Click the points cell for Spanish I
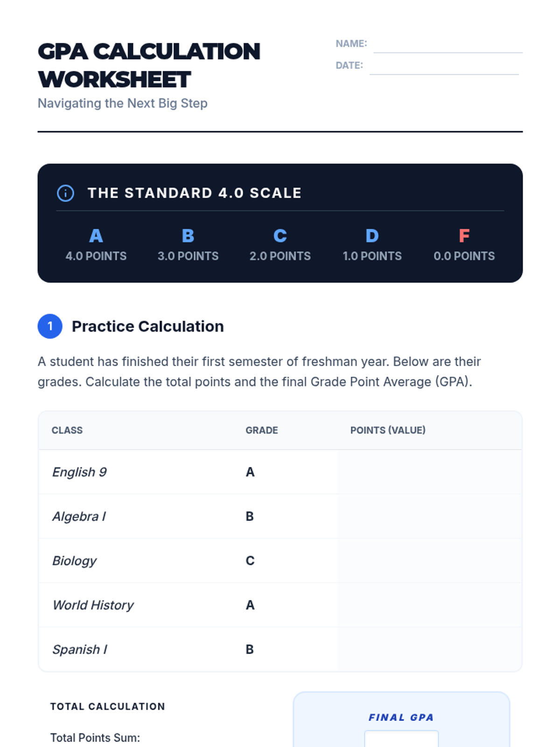560x747 pixels. [429, 649]
